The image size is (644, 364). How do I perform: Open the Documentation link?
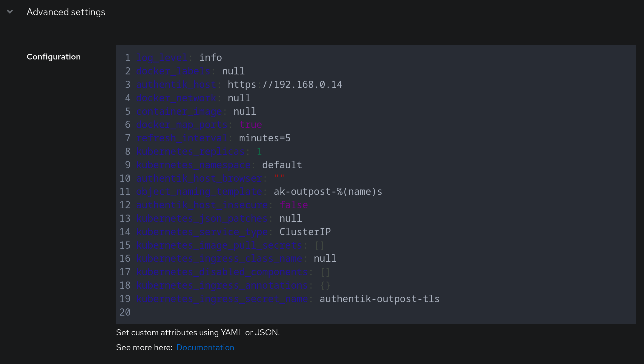(205, 348)
